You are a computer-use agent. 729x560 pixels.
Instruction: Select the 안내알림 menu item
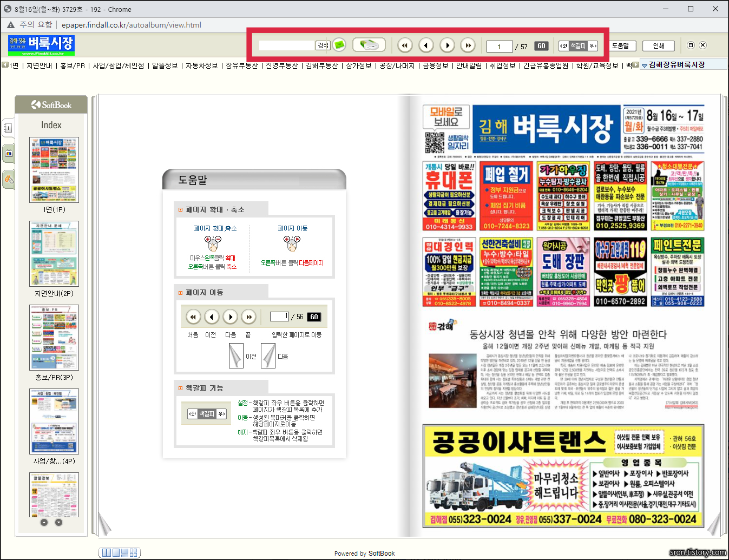click(x=469, y=65)
